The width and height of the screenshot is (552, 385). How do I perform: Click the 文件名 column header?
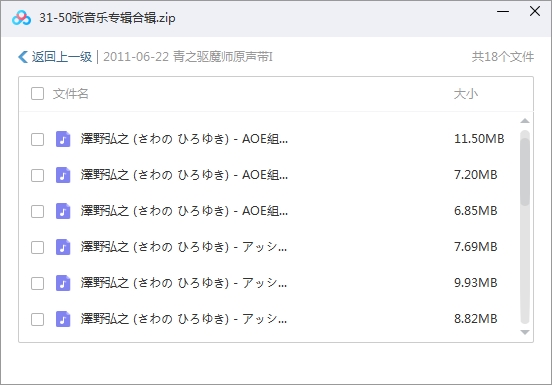tap(70, 94)
